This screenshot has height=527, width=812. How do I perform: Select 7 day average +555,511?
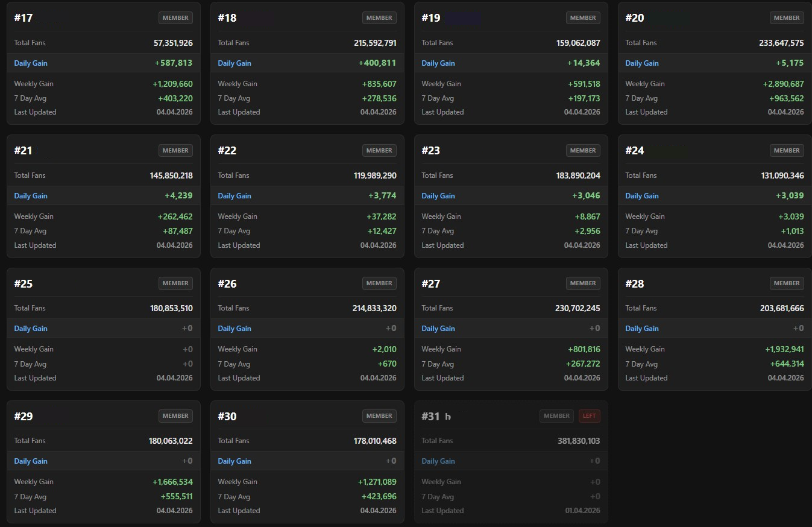177,496
